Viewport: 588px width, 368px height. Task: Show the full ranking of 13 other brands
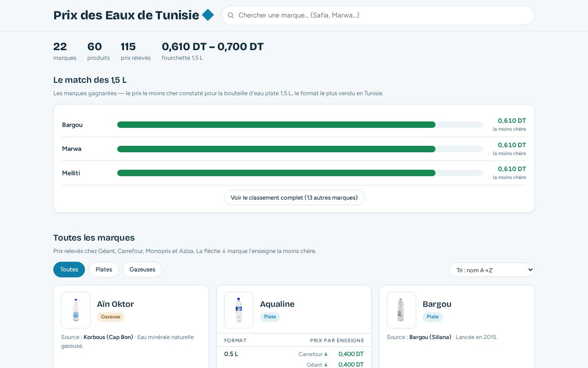[294, 198]
